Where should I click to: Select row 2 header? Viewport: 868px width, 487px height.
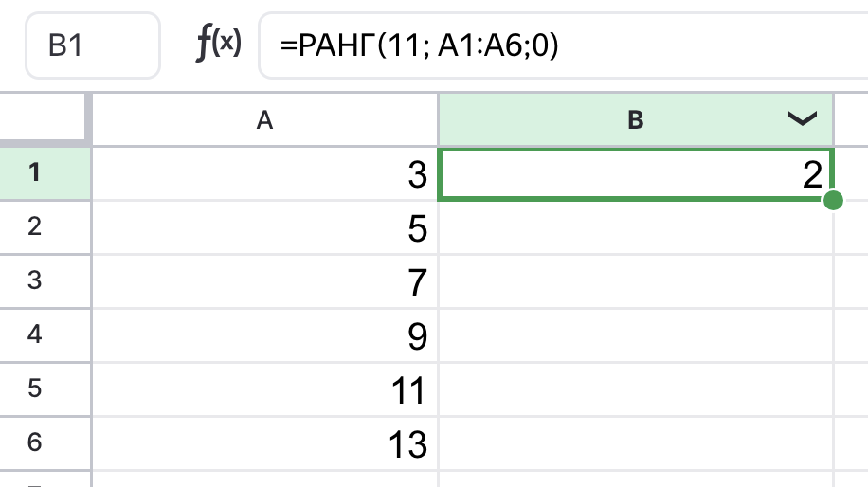pyautogui.click(x=36, y=227)
